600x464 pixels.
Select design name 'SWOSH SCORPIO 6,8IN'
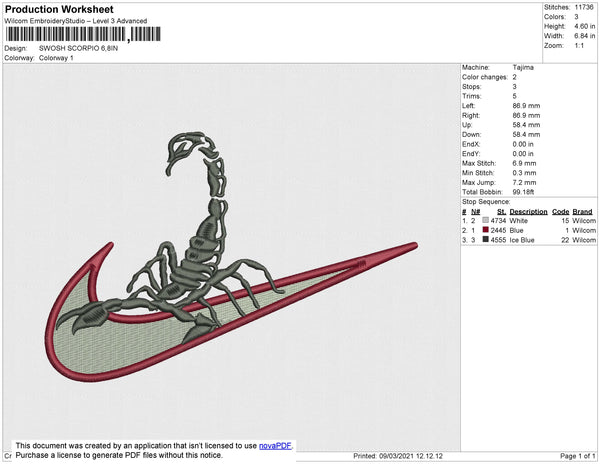78,49
